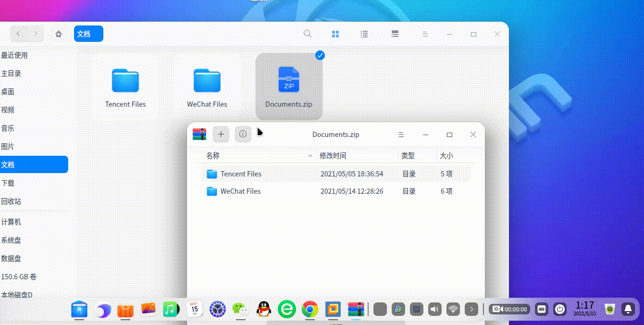Switch file manager to list view
This screenshot has height=325, width=644.
click(x=364, y=34)
